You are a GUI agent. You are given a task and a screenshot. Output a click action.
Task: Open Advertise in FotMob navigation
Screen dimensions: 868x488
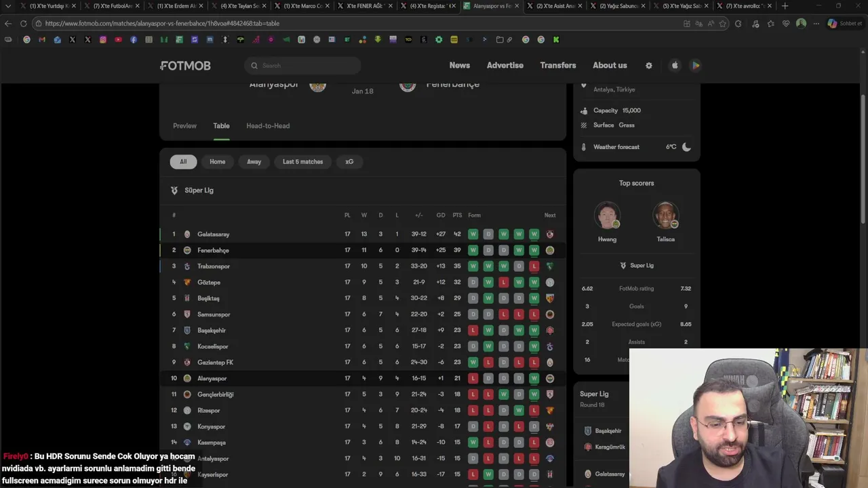505,66
